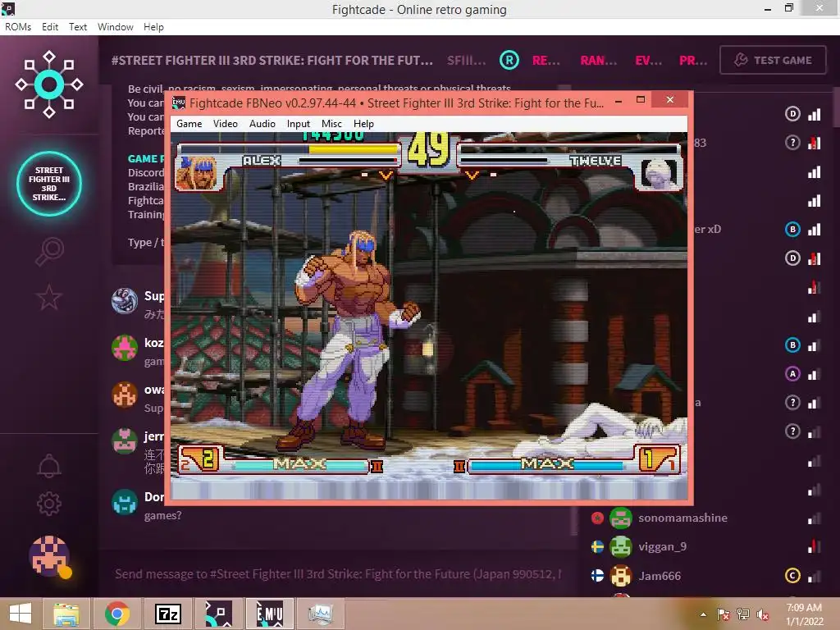
Task: Click the message input field for the channel
Action: point(339,574)
